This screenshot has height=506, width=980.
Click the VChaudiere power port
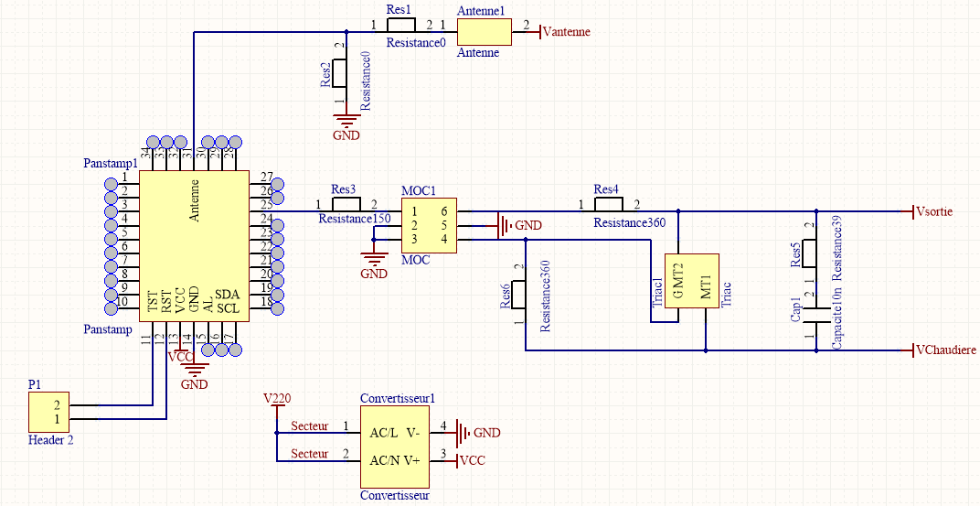(945, 350)
